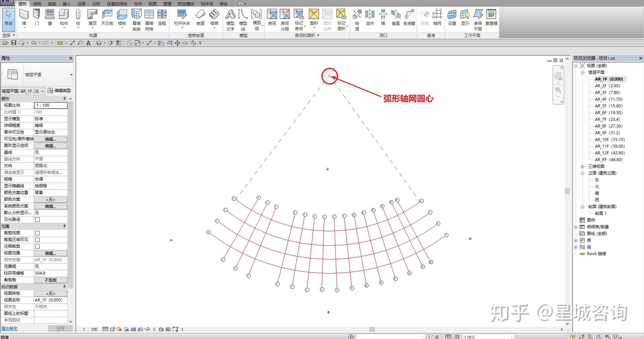The image size is (644, 339).
Task: Click the 不剪裁 button for 截剪裁
Action: click(51, 280)
